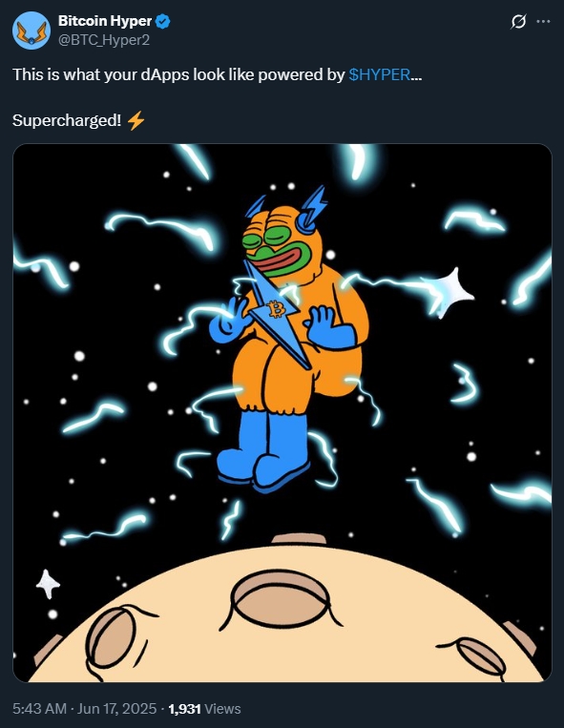The height and width of the screenshot is (728, 564).
Task: Click the Bitcoin Hyper display name
Action: click(x=105, y=21)
